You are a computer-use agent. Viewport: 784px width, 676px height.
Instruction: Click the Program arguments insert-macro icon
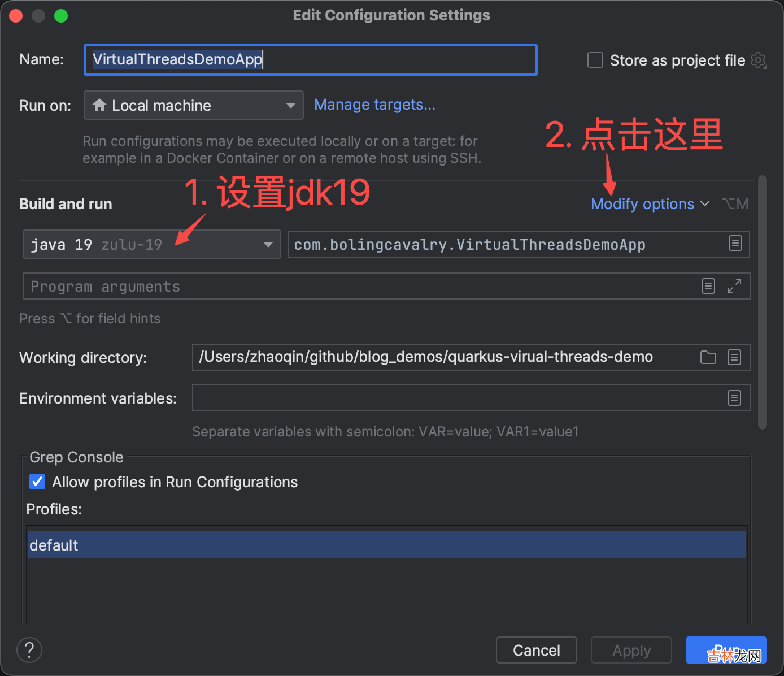pos(708,286)
